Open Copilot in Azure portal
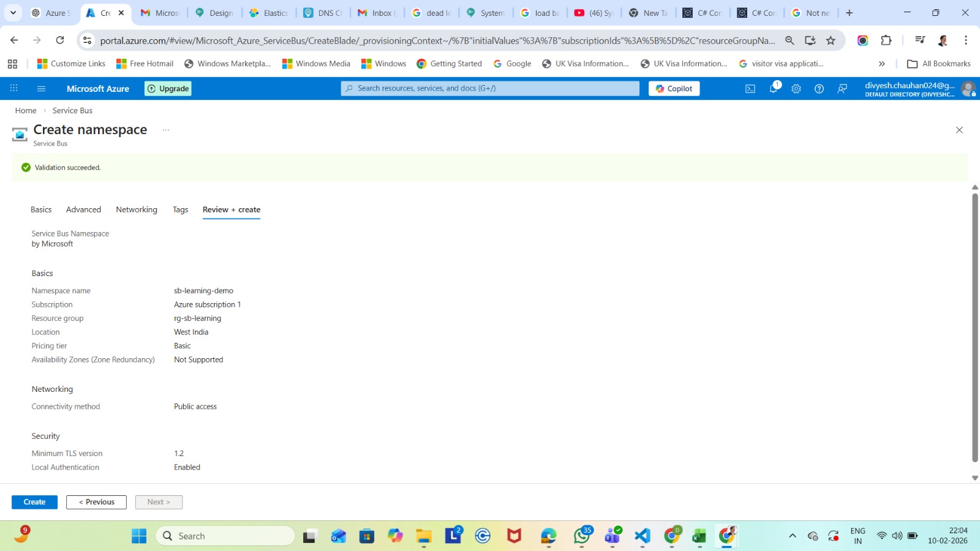This screenshot has height=551, width=980. [674, 89]
